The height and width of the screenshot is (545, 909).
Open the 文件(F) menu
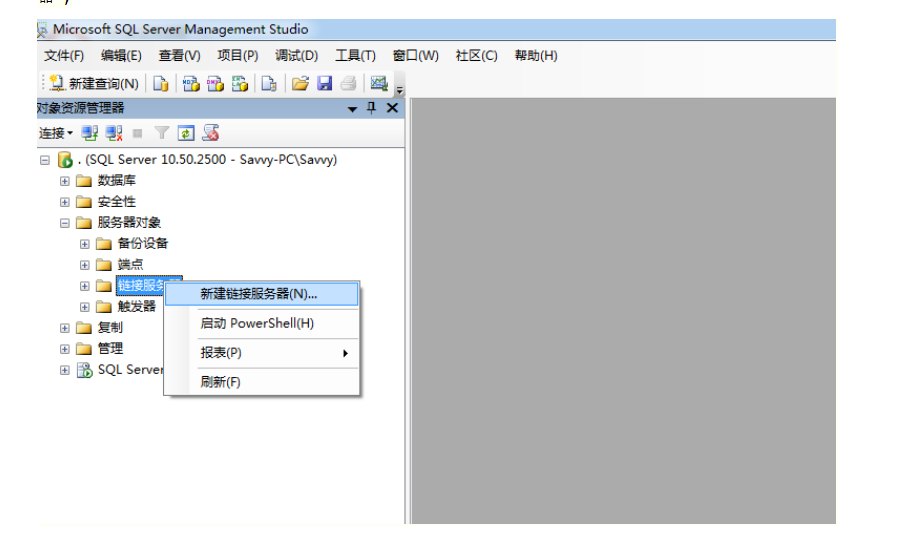coord(64,56)
